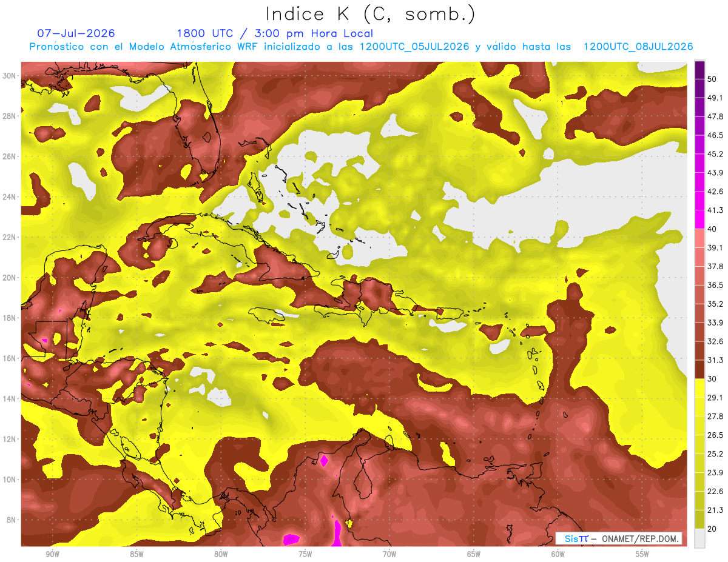Click the longitude label "60W"
This screenshot has height=562, width=728.
point(558,554)
